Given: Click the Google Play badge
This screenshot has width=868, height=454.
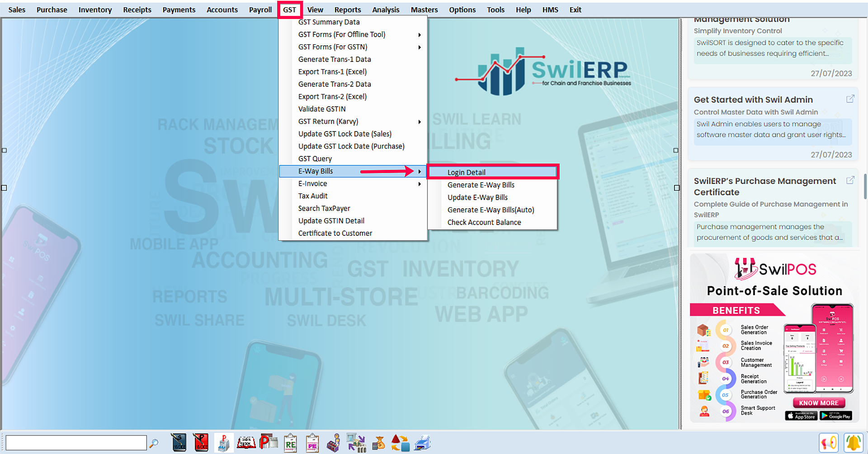Looking at the screenshot, I should coord(835,416).
